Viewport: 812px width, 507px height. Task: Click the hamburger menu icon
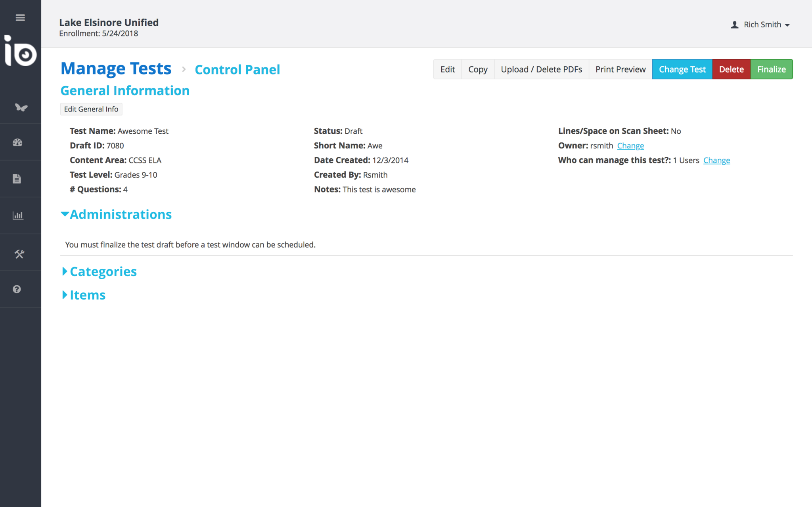[20, 18]
